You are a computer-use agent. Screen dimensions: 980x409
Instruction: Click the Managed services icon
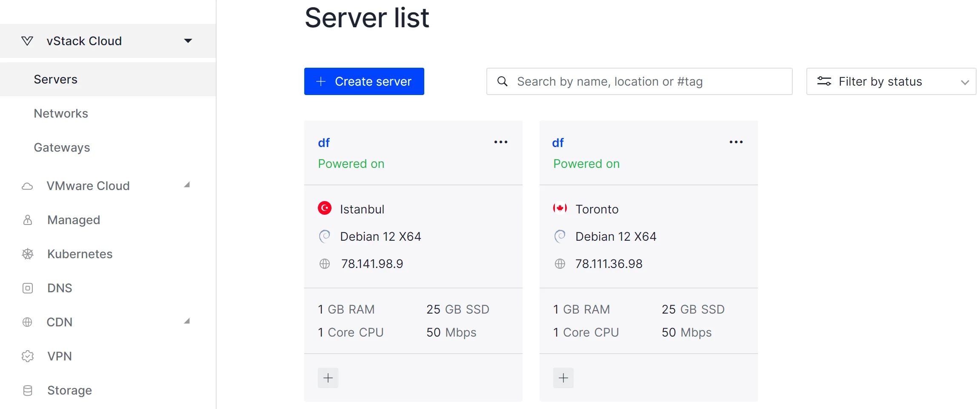[27, 220]
